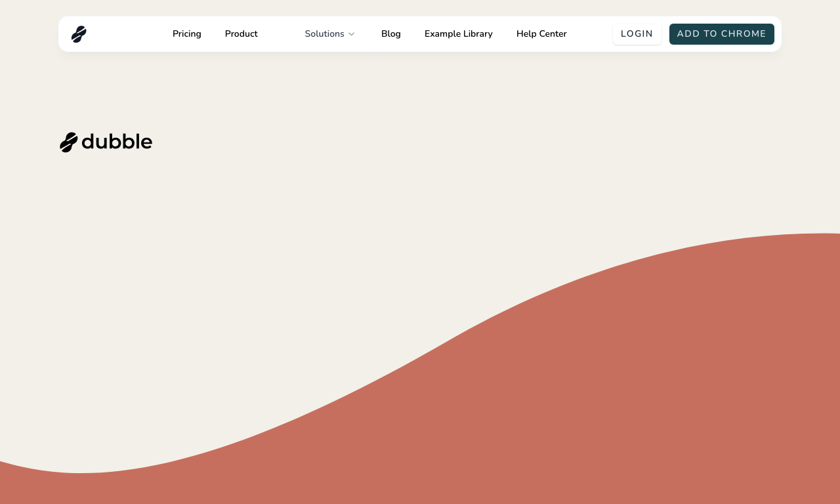Visit the Help Center
The height and width of the screenshot is (504, 840).
[x=541, y=34]
